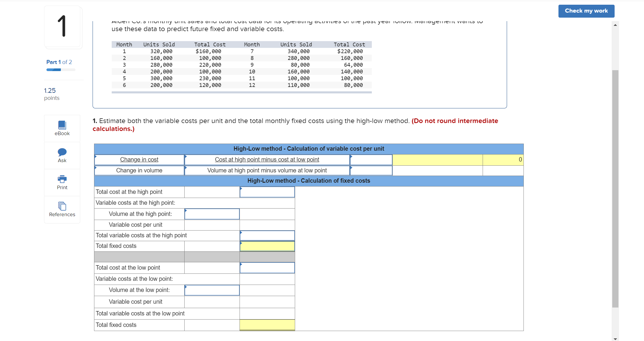Image resolution: width=644 pixels, height=341 pixels.
Task: Click the scrollbar up arrow
Action: click(x=615, y=25)
